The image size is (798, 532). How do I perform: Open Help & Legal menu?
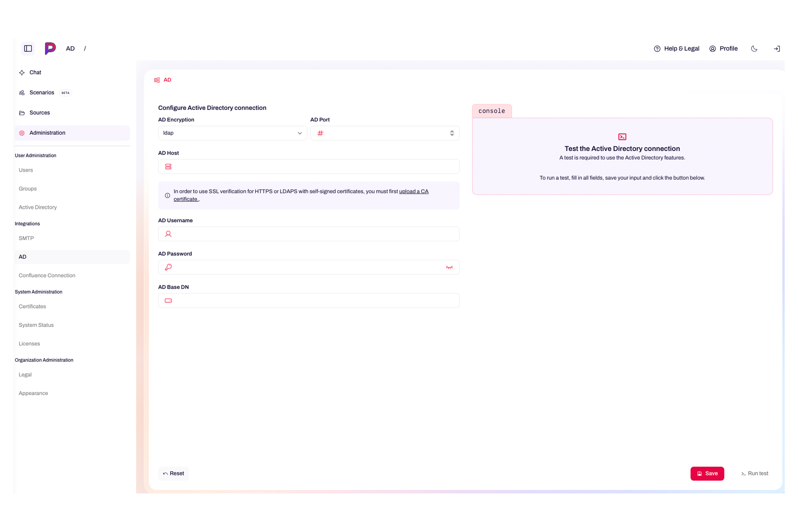[x=677, y=49]
